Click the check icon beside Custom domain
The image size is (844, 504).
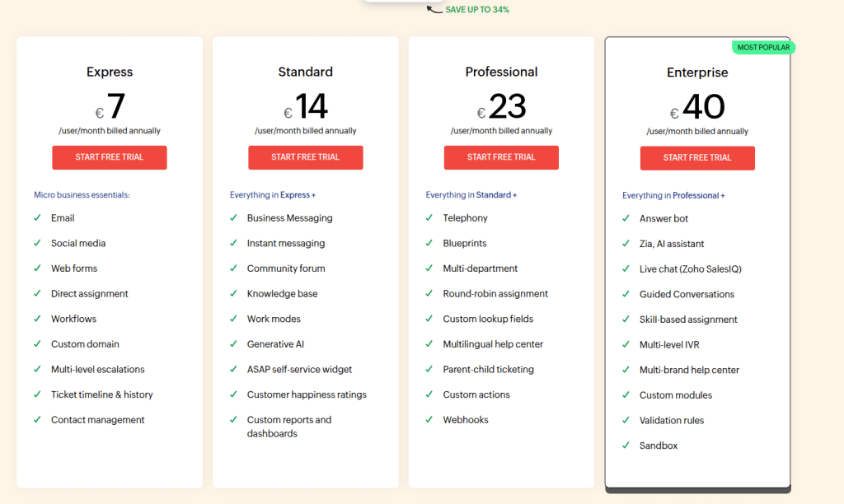click(x=37, y=344)
